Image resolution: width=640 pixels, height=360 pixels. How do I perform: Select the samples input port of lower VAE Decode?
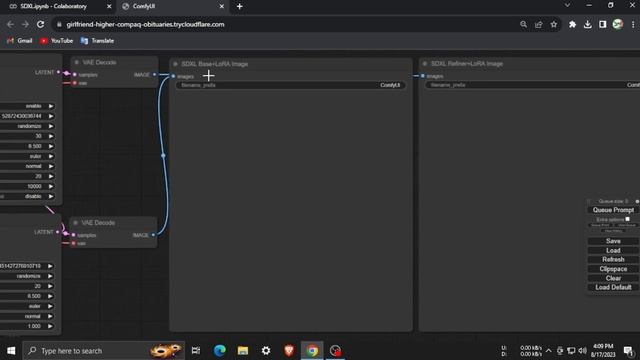(x=73, y=235)
